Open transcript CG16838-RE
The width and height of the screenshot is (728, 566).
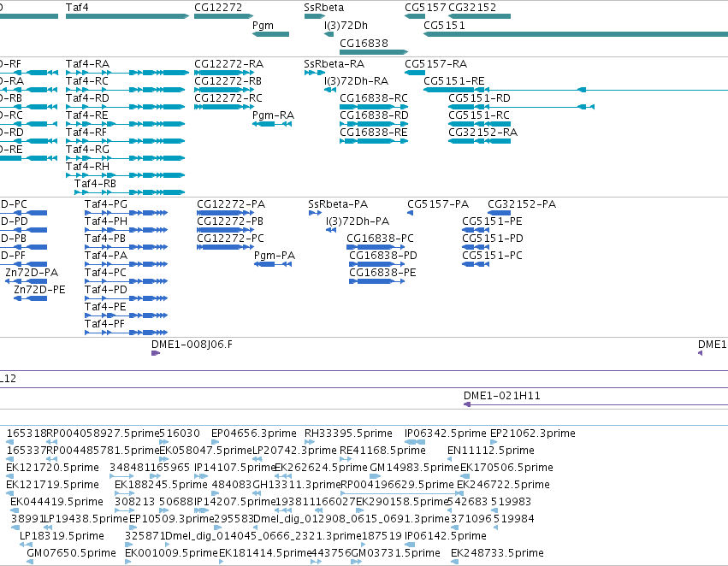(x=374, y=133)
